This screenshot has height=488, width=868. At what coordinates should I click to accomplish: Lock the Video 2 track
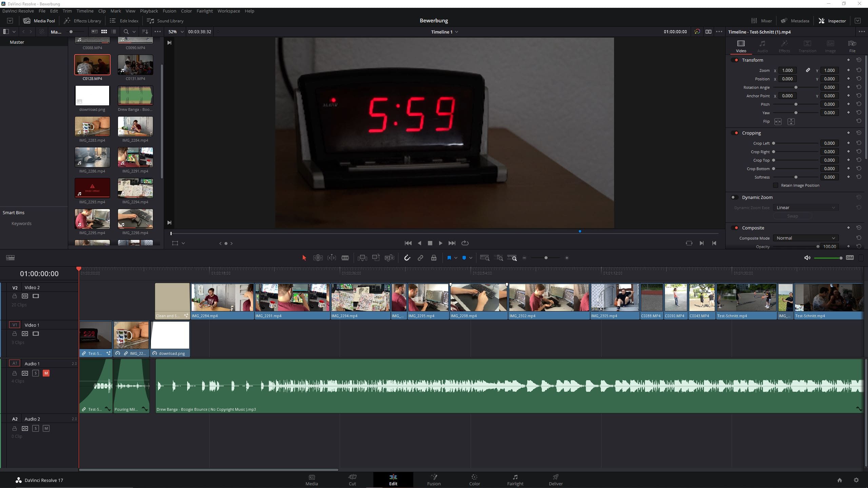pos(15,296)
